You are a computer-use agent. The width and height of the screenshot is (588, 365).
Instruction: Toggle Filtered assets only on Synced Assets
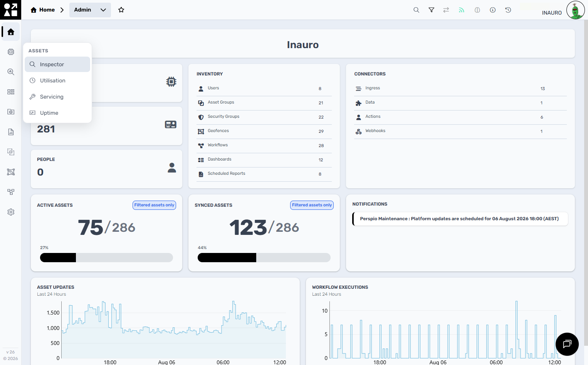pyautogui.click(x=312, y=205)
